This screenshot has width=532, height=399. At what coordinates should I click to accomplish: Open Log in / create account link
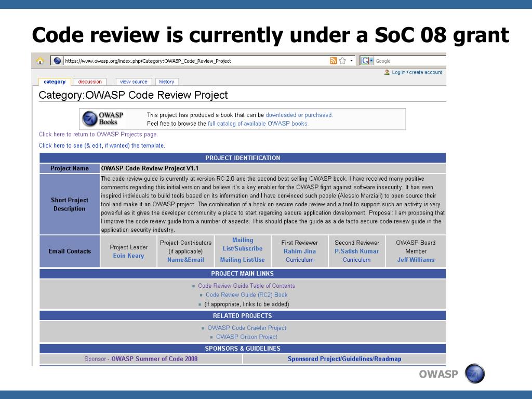417,72
